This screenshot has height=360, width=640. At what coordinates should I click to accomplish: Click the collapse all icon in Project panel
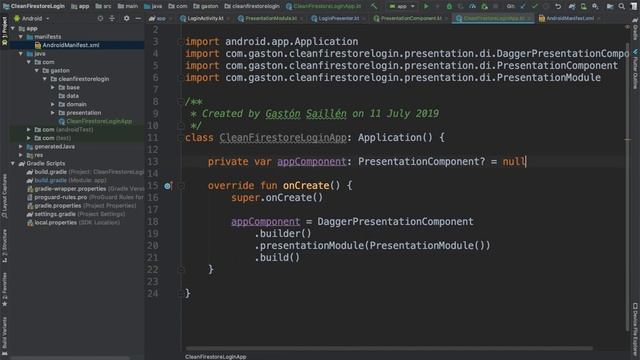click(112, 18)
